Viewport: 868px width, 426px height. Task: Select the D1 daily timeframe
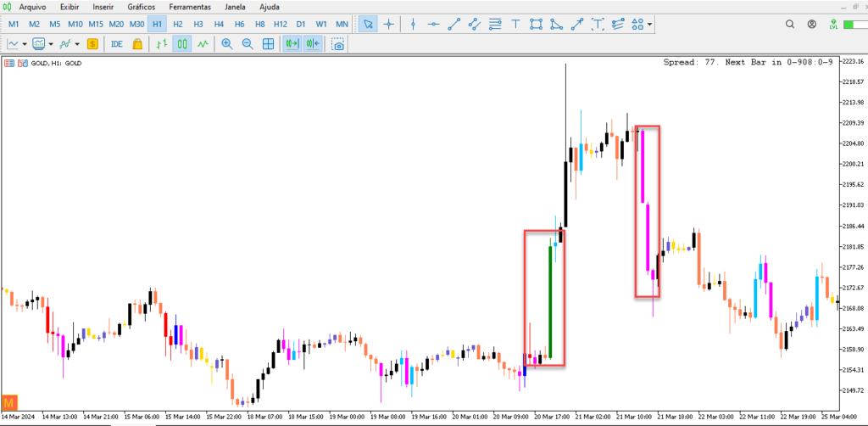click(x=301, y=24)
